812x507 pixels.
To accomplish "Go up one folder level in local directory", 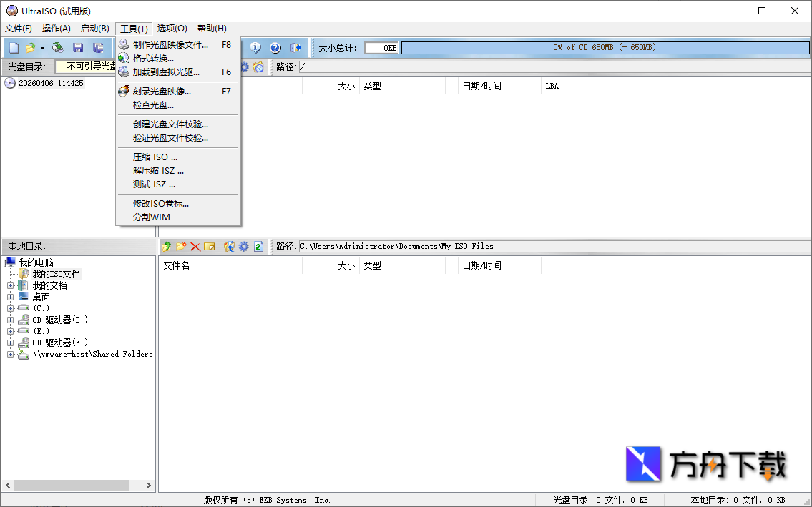I will pos(167,246).
